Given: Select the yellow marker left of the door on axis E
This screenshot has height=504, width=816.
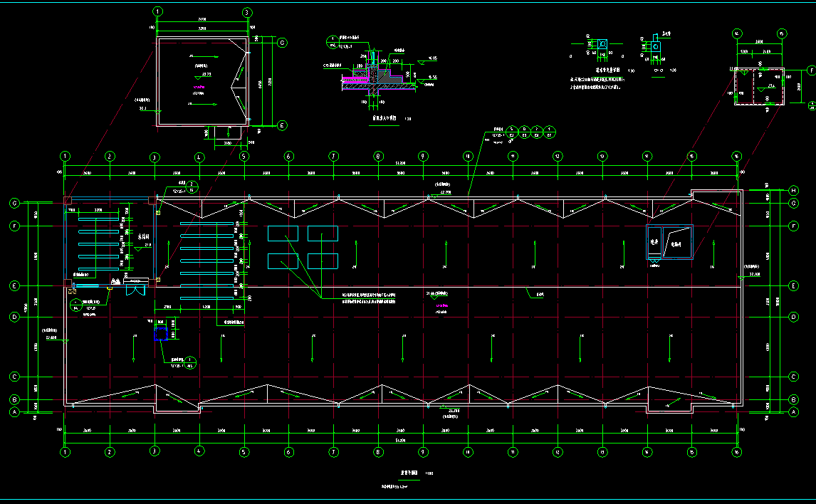Looking at the screenshot, I should (110, 287).
